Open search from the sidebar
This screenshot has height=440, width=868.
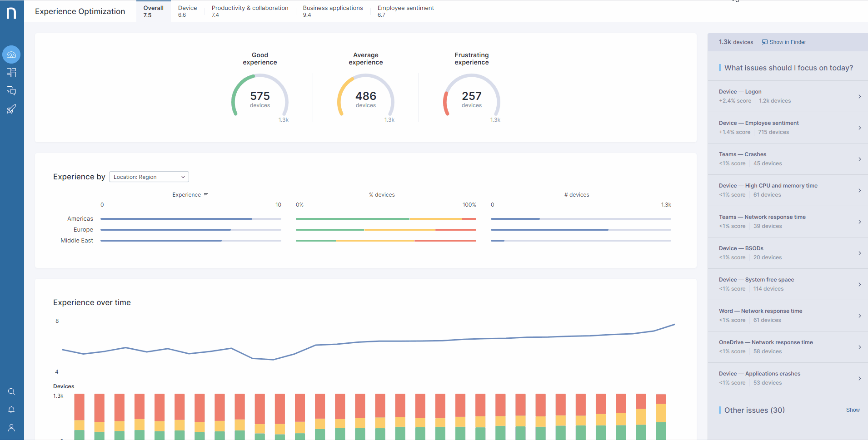pyautogui.click(x=11, y=391)
